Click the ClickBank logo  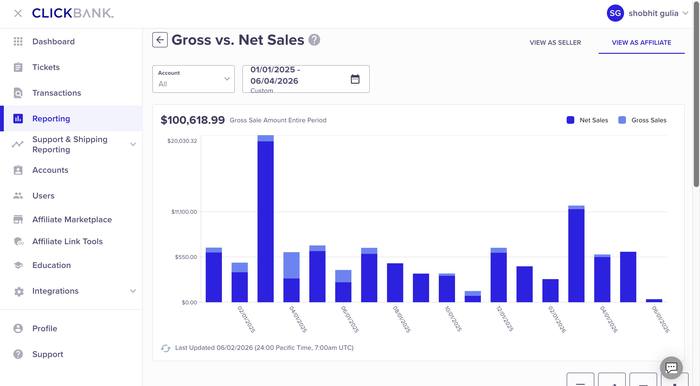click(x=73, y=13)
